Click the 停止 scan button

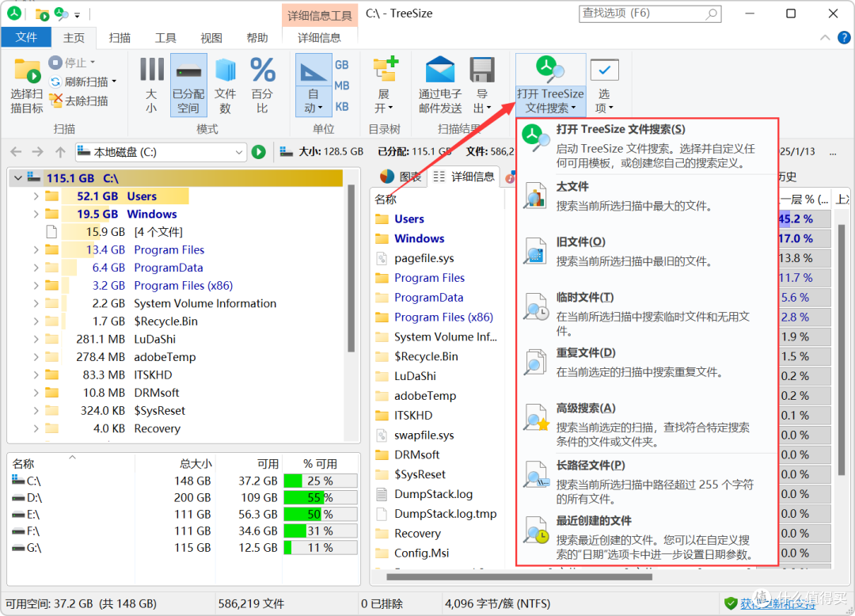click(71, 62)
